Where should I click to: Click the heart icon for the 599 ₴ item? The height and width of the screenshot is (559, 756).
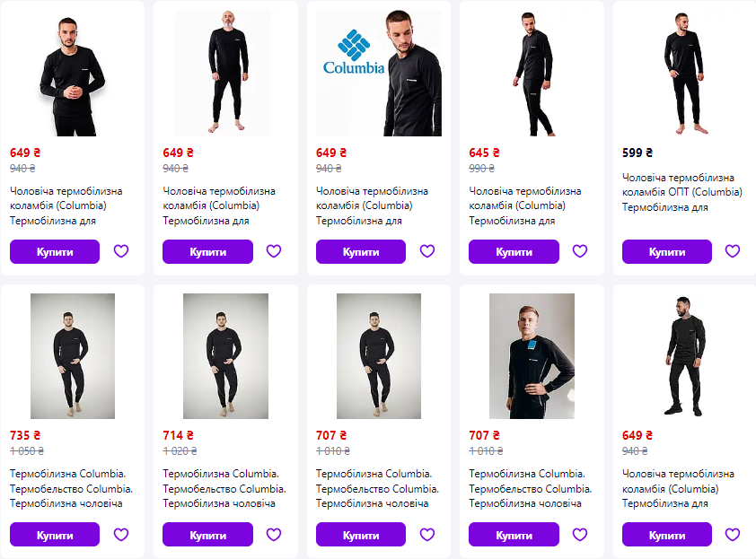point(733,251)
